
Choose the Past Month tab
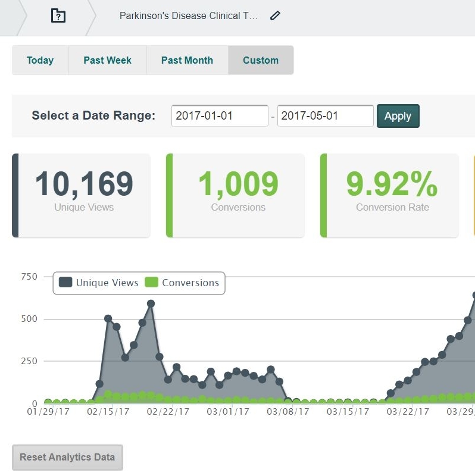pyautogui.click(x=187, y=60)
